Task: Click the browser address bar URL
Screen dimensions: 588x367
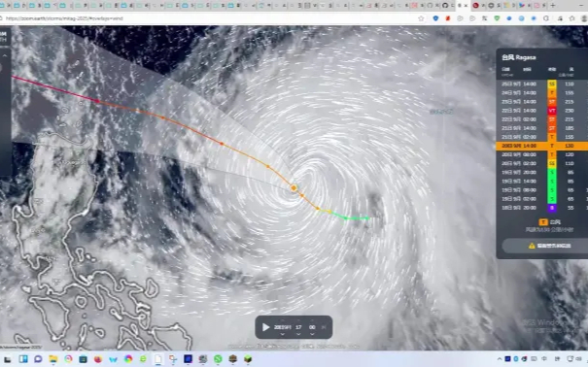Action: 64,18
